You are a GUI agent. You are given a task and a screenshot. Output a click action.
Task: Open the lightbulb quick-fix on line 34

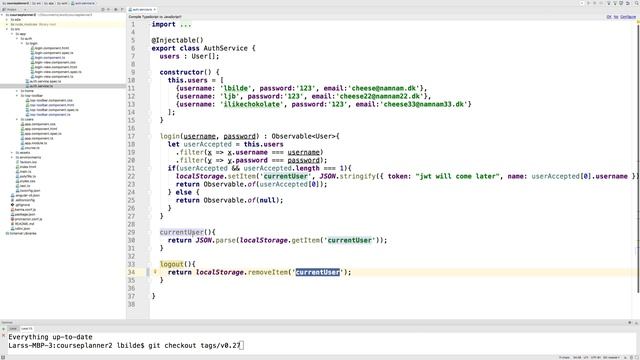(155, 271)
